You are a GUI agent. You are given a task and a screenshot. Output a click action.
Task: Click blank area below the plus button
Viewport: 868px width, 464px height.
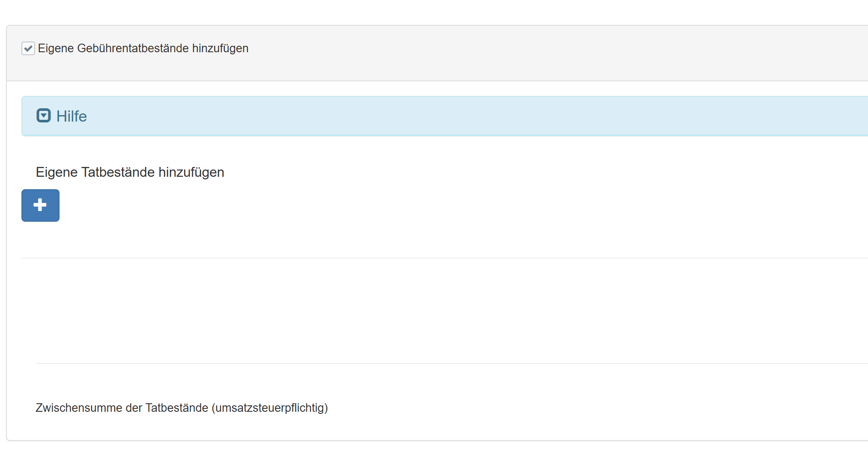click(x=40, y=240)
